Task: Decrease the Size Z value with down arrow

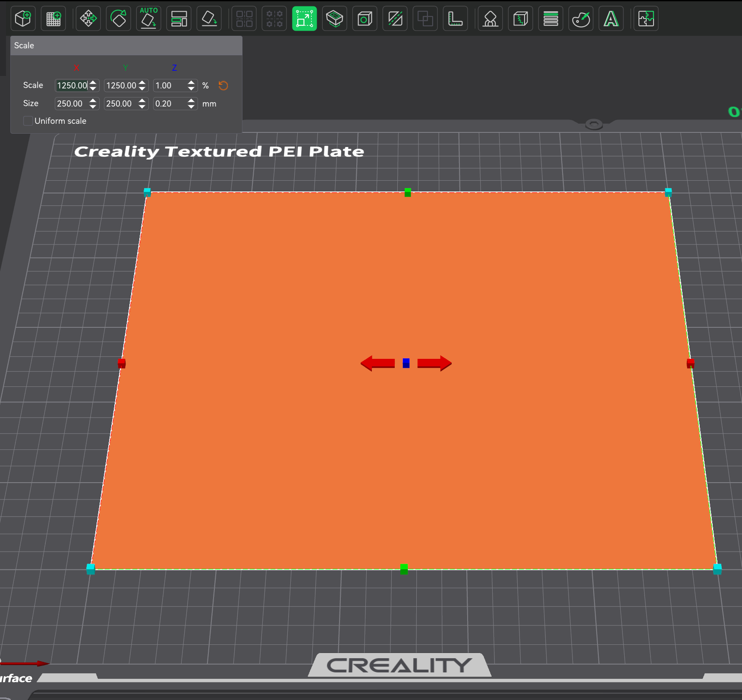Action: 191,106
